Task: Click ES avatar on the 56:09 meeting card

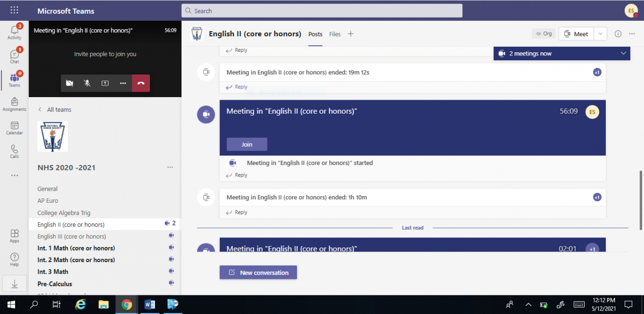Action: [x=592, y=112]
